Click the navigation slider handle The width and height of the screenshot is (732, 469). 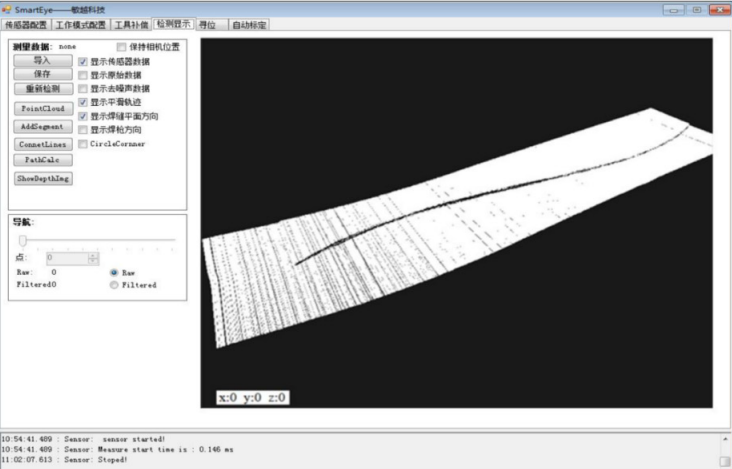[22, 240]
